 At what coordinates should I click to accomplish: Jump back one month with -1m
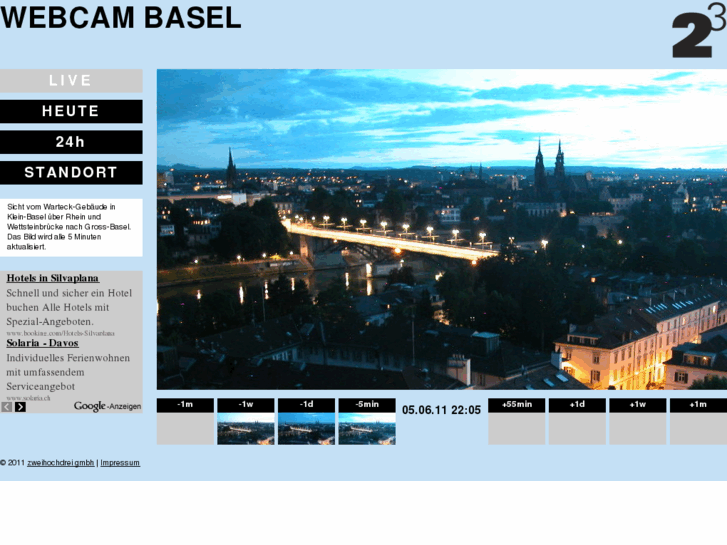pos(185,405)
